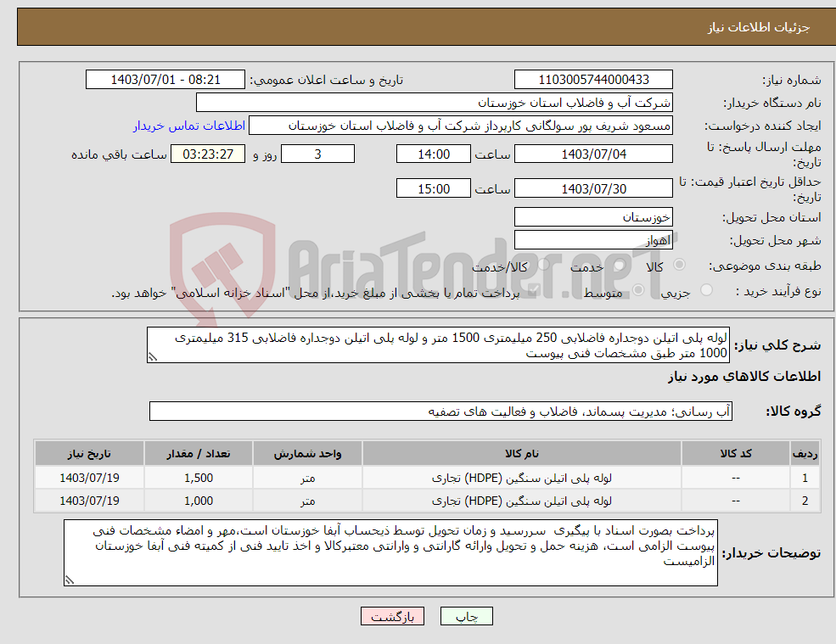
Task: Click the quantity 1,000 cell
Action: (199, 501)
